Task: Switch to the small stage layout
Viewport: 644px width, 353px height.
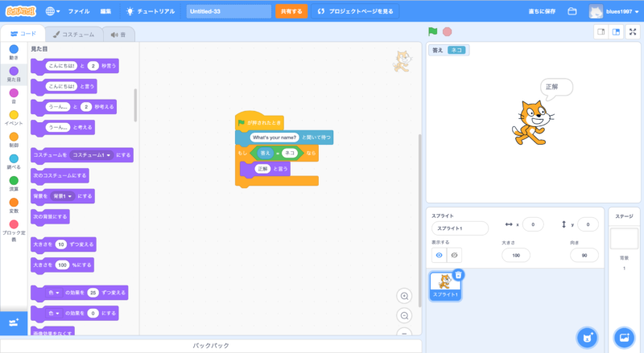Action: (x=600, y=31)
